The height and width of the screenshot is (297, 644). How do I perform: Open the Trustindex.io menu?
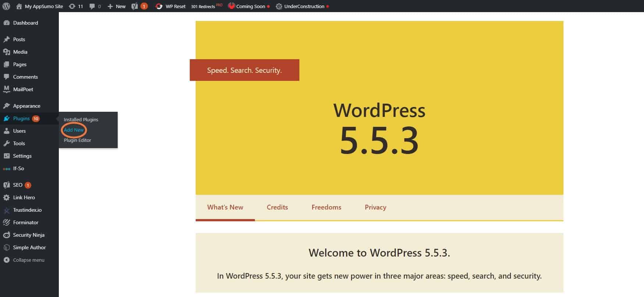[x=29, y=210]
